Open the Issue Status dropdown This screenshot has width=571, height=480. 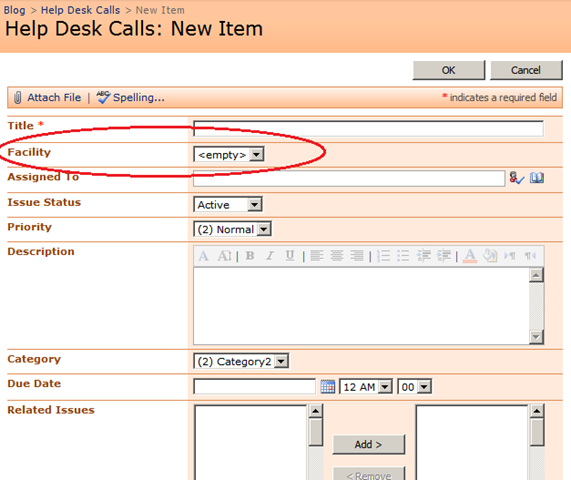228,205
